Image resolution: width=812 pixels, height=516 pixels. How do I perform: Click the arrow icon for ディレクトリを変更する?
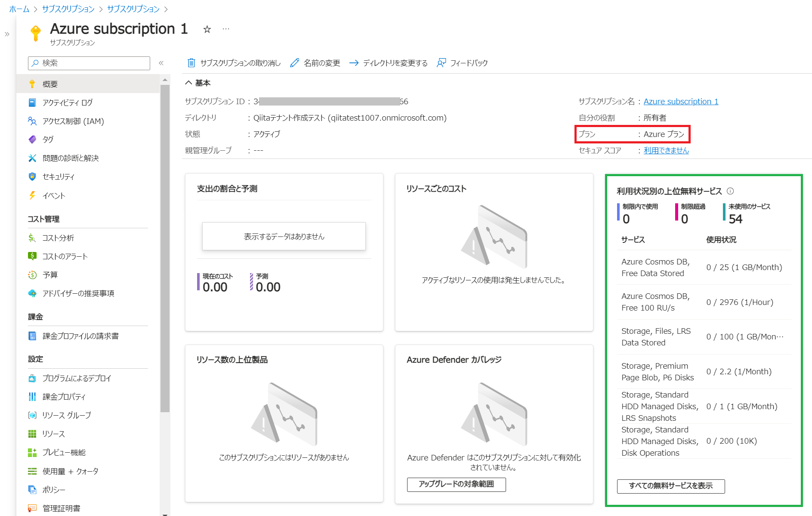coord(354,63)
